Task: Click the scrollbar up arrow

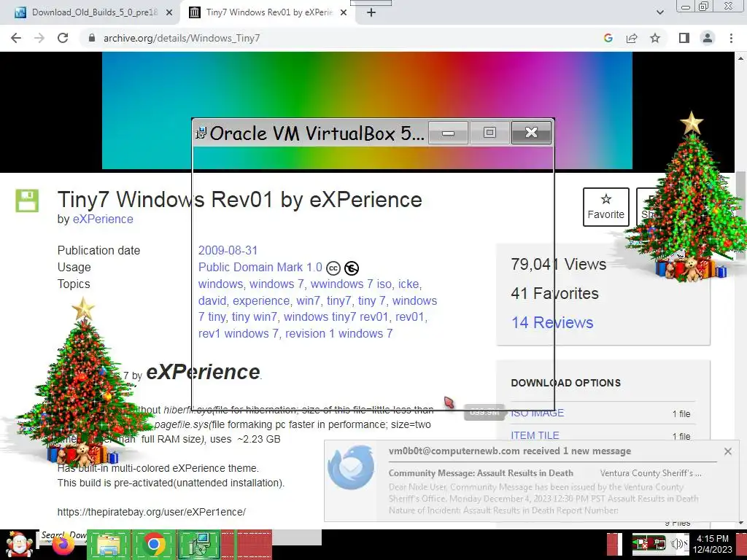Action: tap(740, 58)
